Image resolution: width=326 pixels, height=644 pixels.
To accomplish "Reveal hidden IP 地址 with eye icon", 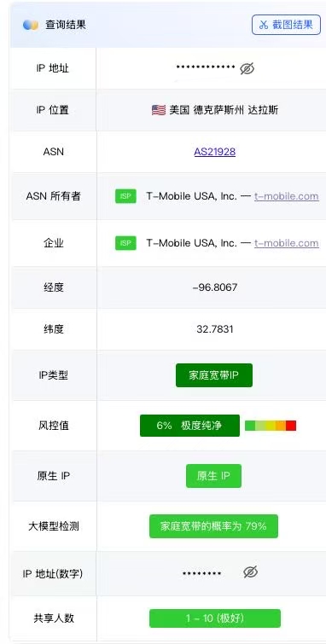I will pos(247,68).
